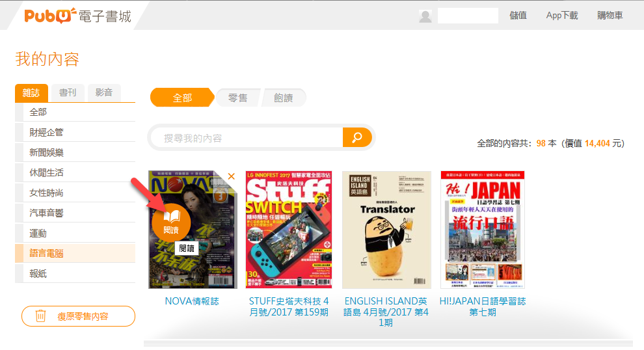
Task: Open the Hi! JAPAN magazine cover
Action: 483,230
